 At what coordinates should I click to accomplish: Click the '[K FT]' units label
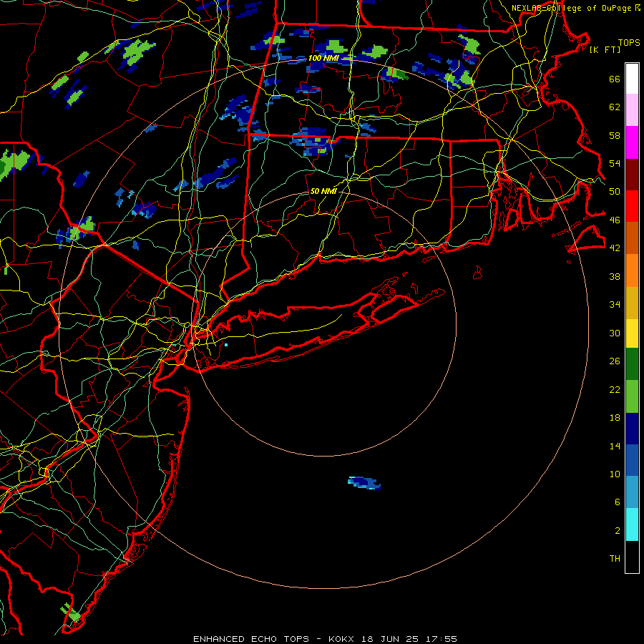pyautogui.click(x=605, y=49)
